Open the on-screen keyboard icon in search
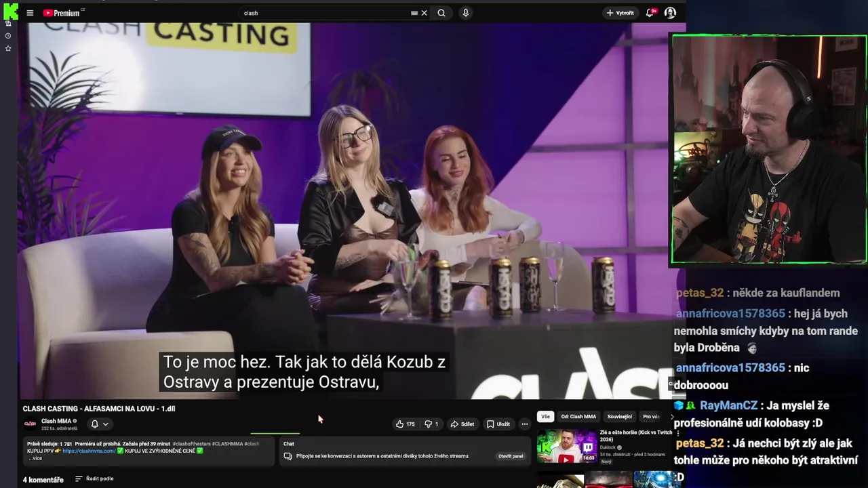Viewport: 868px width, 488px height. [x=414, y=13]
